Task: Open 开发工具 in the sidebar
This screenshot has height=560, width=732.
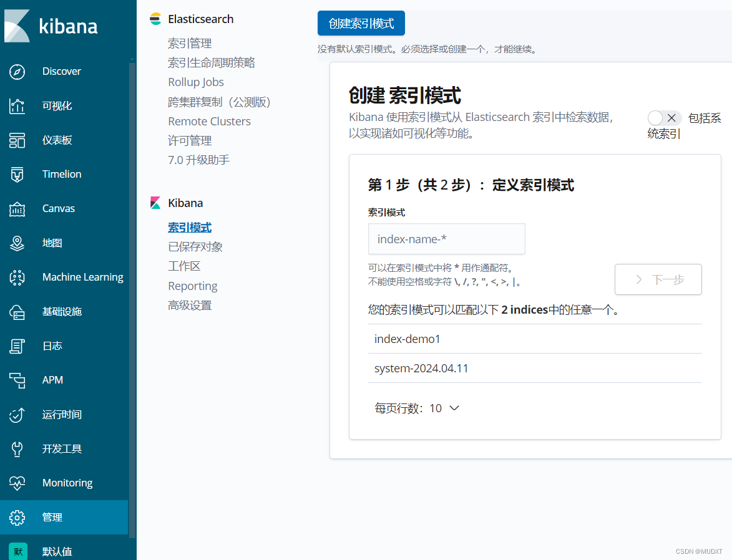Action: tap(62, 448)
